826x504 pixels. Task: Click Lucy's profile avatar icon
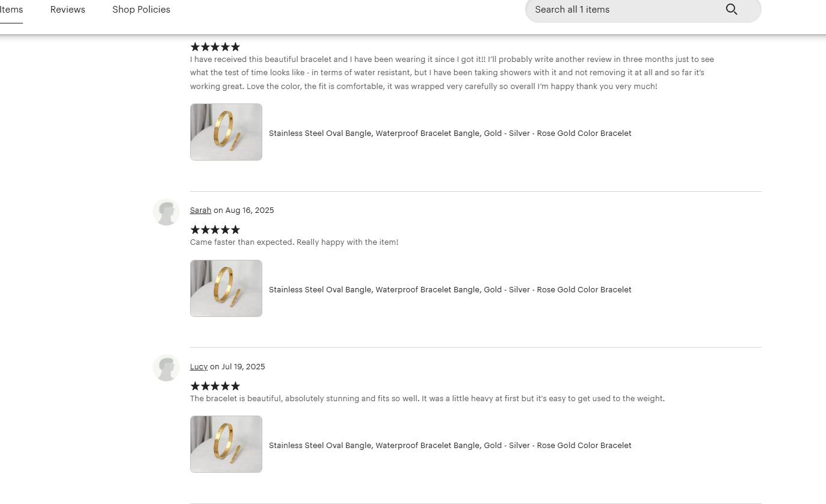(166, 368)
